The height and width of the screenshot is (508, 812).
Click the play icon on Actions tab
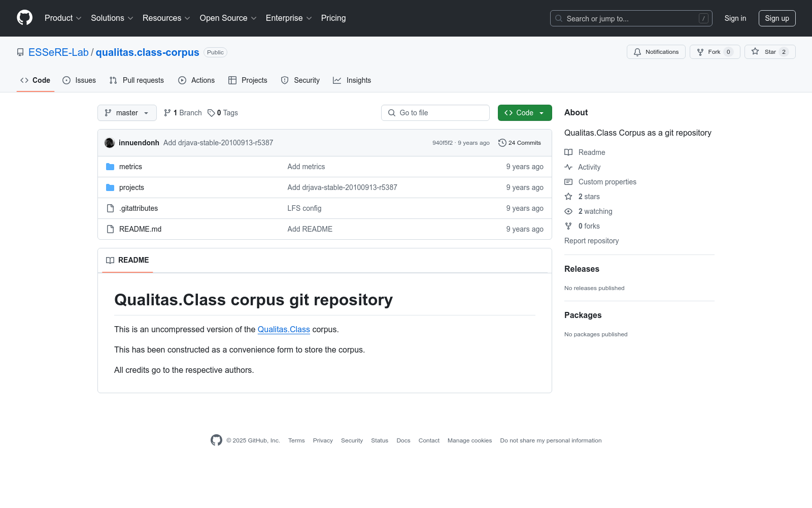[182, 80]
